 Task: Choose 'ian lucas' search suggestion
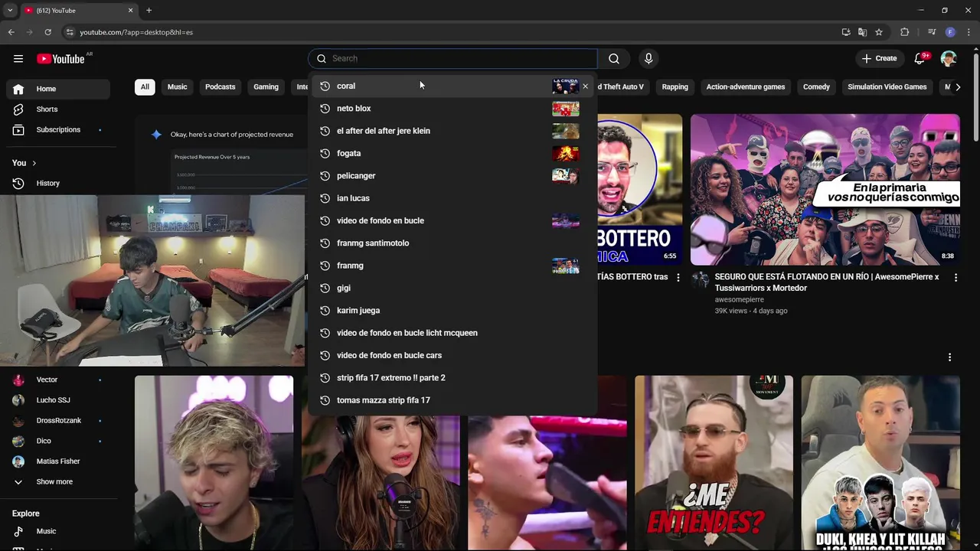(x=452, y=198)
